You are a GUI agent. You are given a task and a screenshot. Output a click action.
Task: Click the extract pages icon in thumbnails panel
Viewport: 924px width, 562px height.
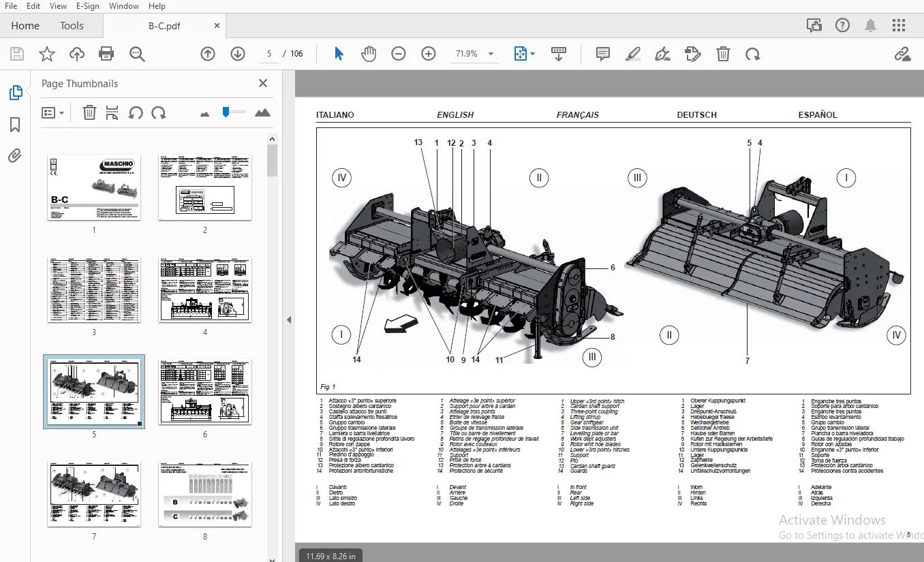click(x=112, y=112)
